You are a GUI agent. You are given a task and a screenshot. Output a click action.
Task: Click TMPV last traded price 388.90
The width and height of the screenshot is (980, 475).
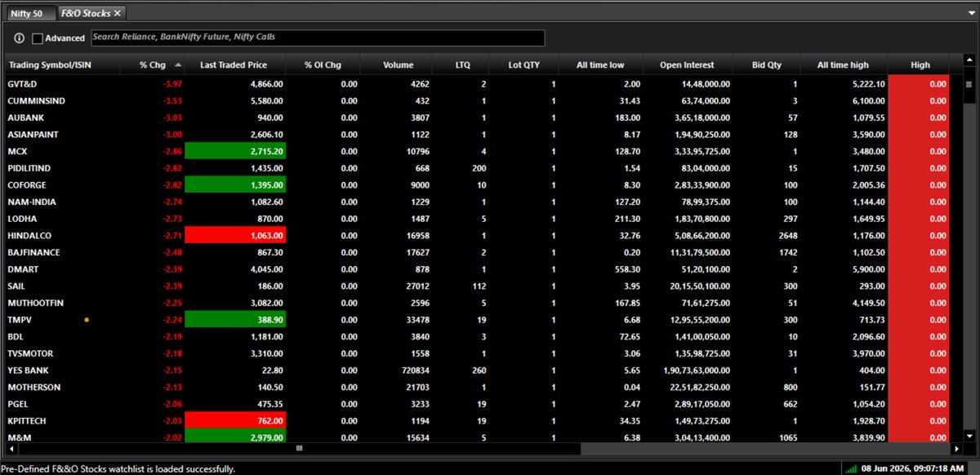pyautogui.click(x=236, y=320)
